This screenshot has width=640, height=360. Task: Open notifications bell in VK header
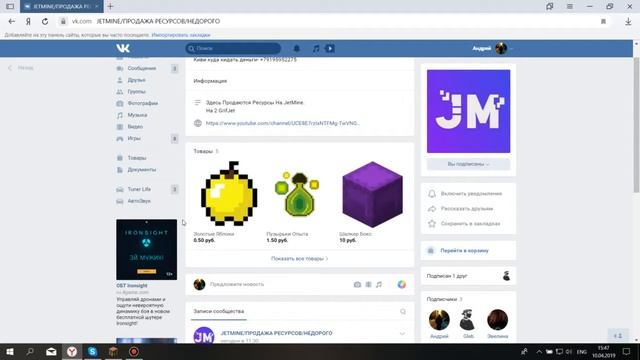pyautogui.click(x=297, y=48)
